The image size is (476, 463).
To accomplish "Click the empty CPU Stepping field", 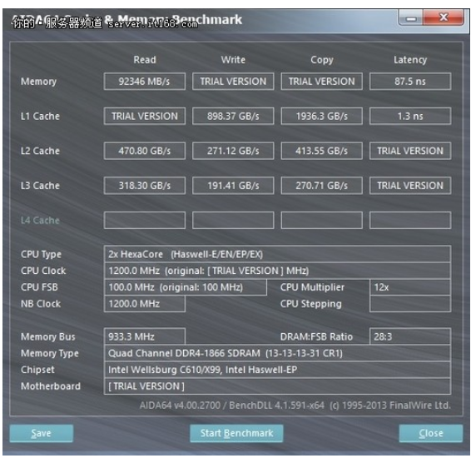I will click(x=410, y=303).
